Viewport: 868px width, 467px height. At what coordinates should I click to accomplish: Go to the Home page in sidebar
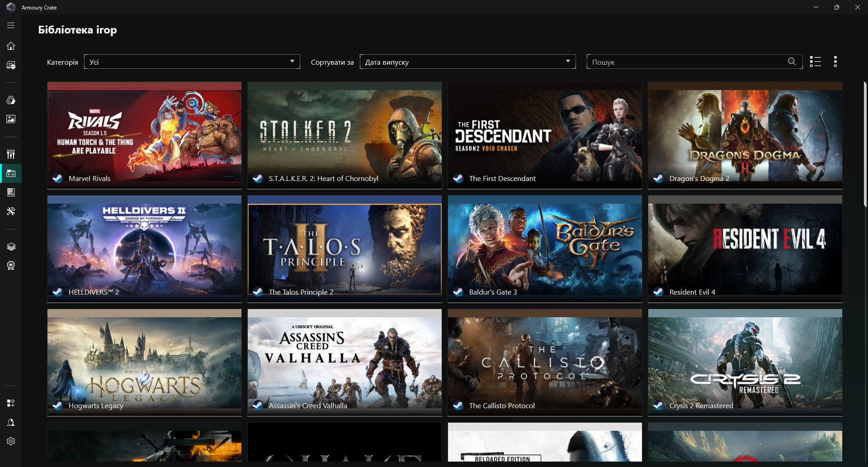[11, 46]
